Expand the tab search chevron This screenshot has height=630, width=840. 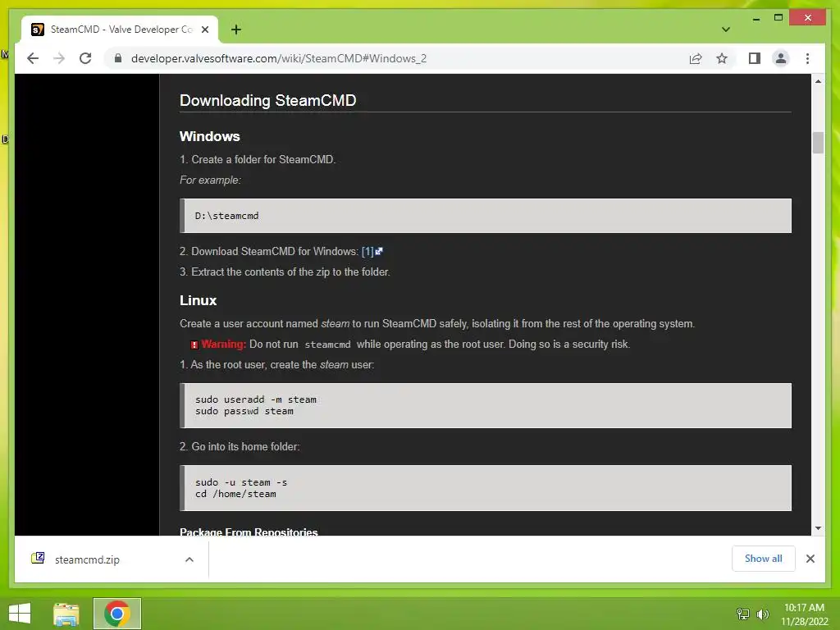click(x=725, y=30)
